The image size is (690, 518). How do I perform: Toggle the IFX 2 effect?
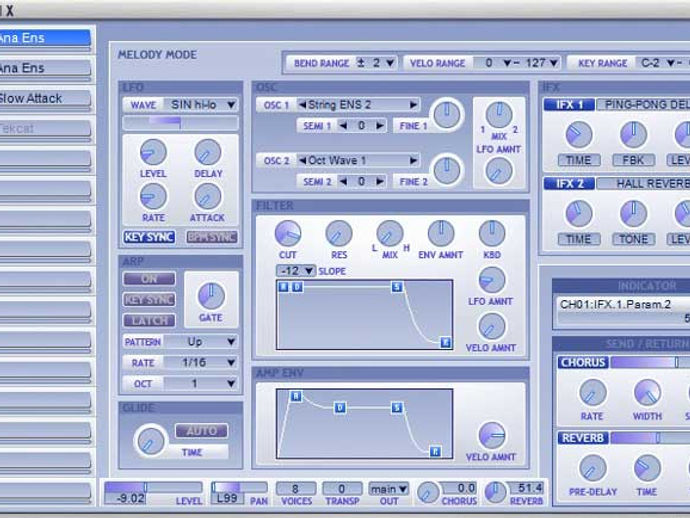pyautogui.click(x=569, y=184)
